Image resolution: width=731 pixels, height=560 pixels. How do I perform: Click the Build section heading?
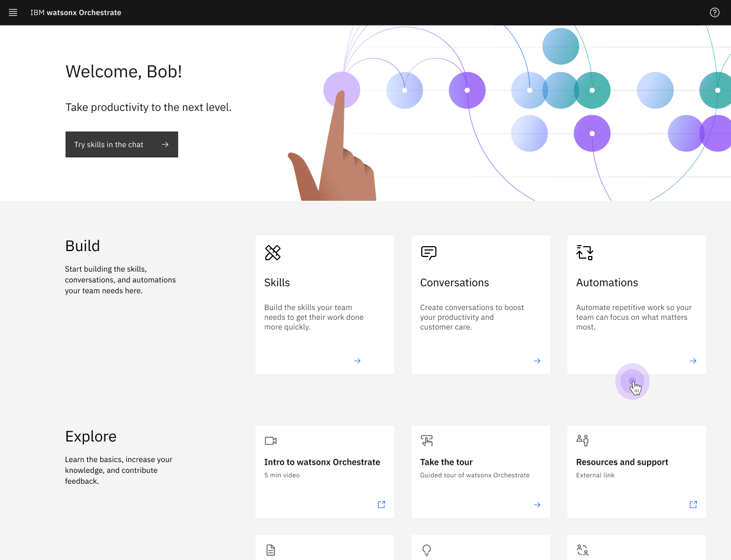(x=82, y=246)
